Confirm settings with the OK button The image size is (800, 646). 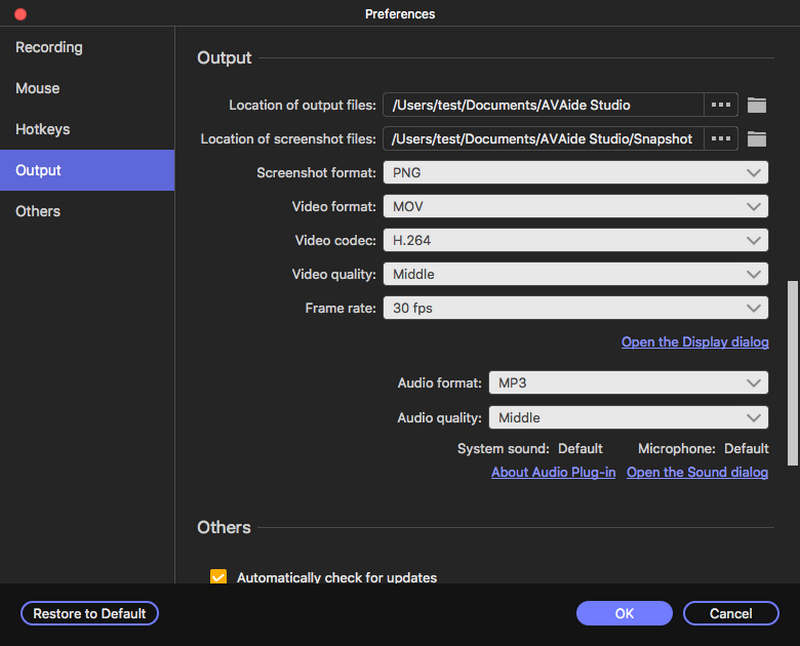click(624, 613)
